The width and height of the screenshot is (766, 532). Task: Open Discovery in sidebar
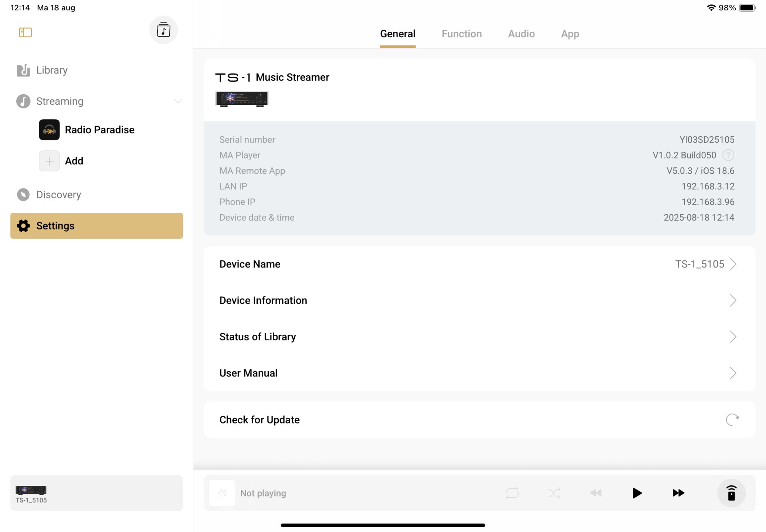pos(96,195)
